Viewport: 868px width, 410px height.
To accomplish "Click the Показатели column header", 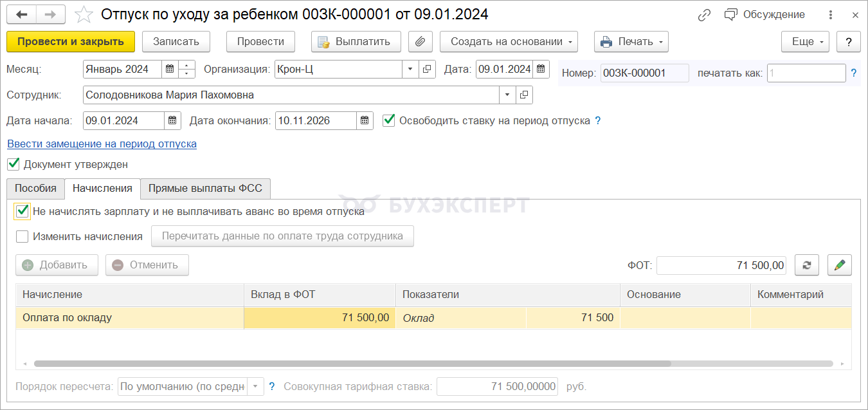I will [508, 294].
